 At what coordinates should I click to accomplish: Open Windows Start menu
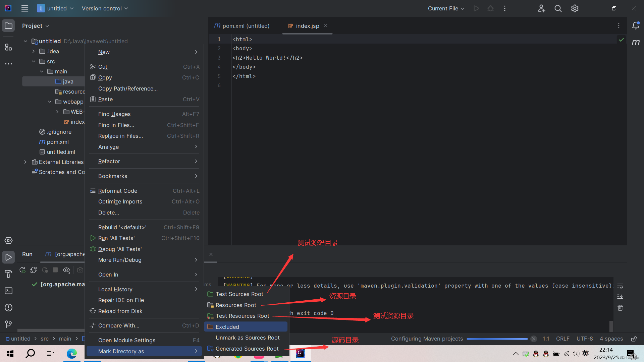tap(10, 354)
